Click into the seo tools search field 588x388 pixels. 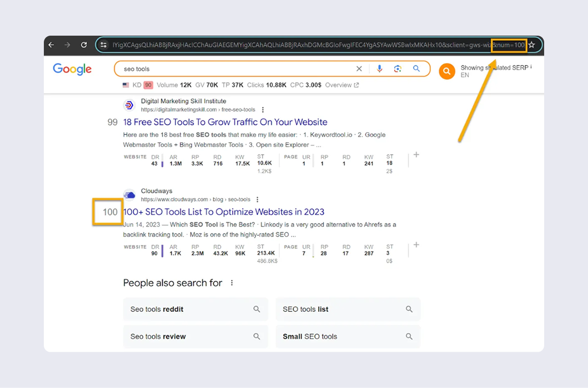231,69
